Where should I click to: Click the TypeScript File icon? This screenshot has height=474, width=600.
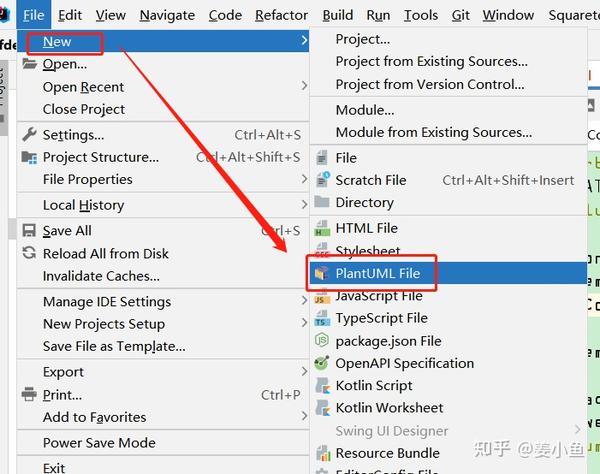click(322, 319)
